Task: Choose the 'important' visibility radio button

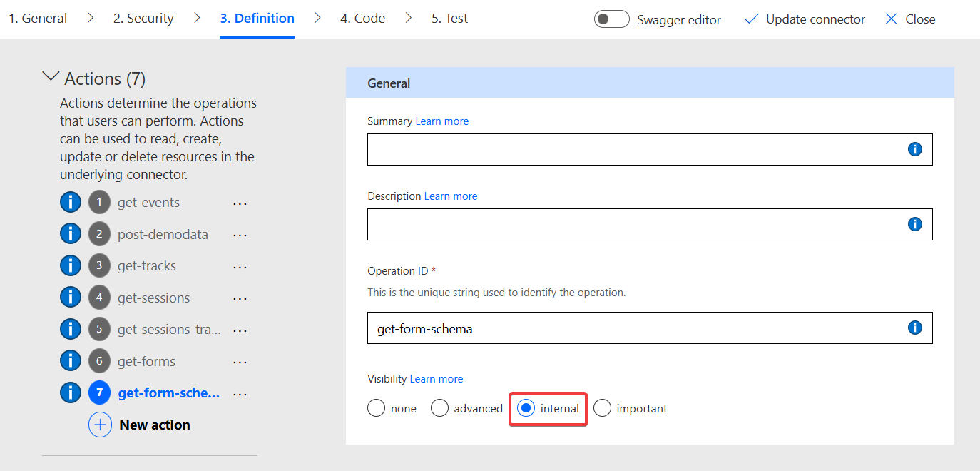Action: pyautogui.click(x=603, y=408)
